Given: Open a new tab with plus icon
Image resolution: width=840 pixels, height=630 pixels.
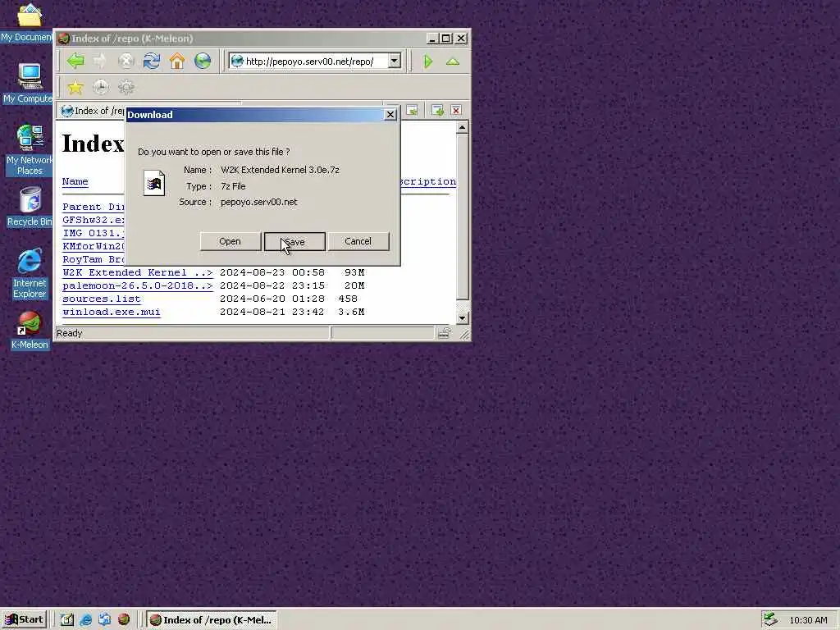Looking at the screenshot, I should 437,111.
